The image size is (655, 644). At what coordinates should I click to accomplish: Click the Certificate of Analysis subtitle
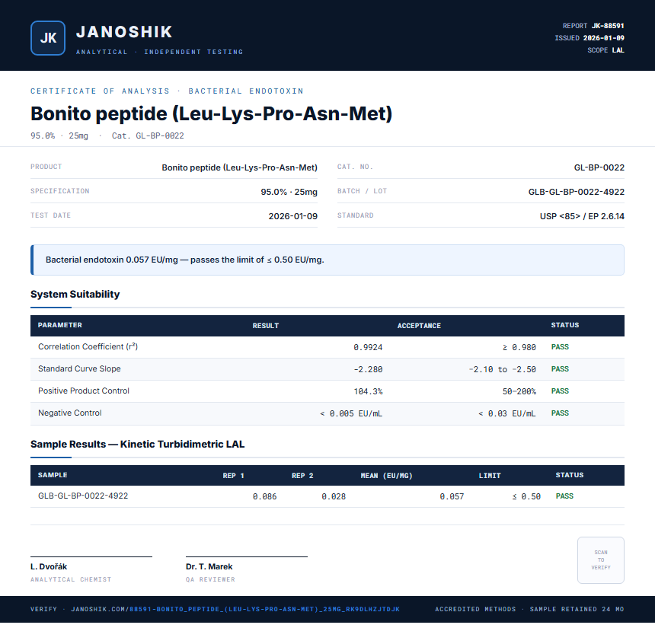pyautogui.click(x=167, y=91)
